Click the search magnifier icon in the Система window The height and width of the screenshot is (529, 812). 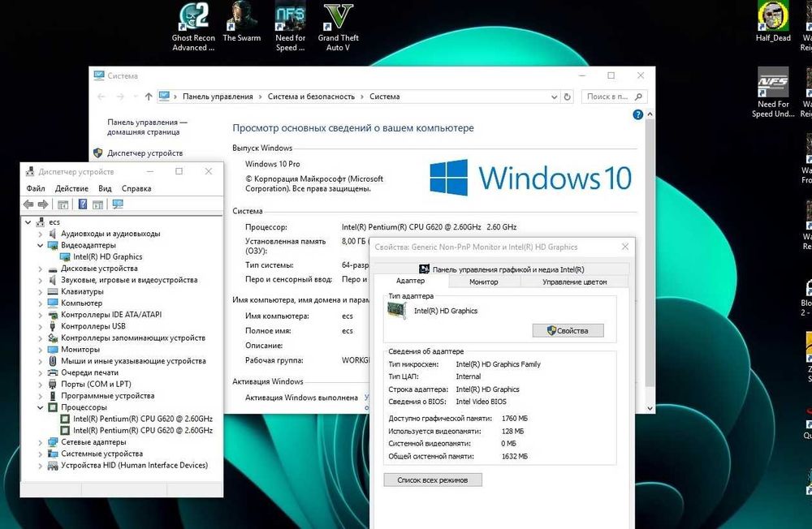pos(638,97)
